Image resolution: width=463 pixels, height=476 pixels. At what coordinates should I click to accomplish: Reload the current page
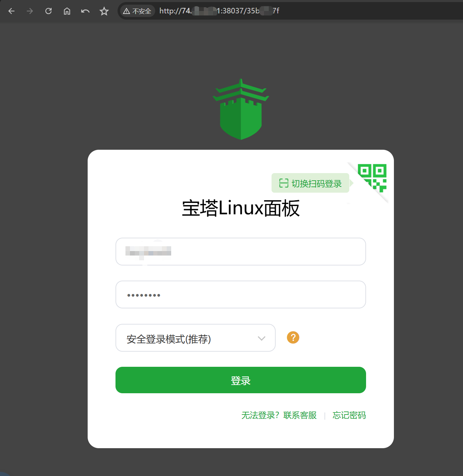[x=48, y=11]
